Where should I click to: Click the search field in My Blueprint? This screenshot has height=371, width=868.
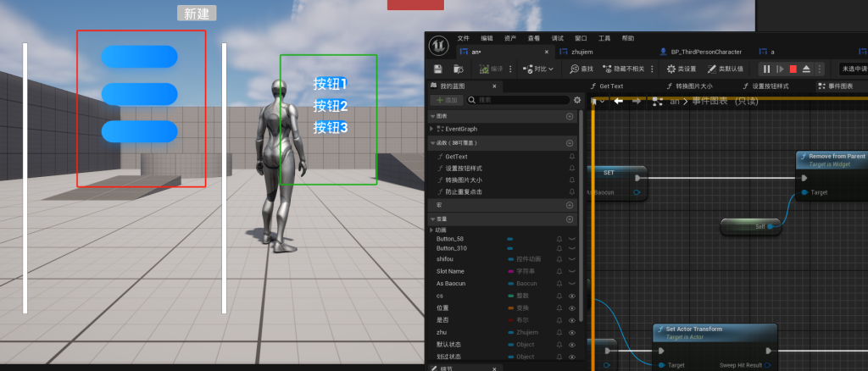pyautogui.click(x=517, y=100)
